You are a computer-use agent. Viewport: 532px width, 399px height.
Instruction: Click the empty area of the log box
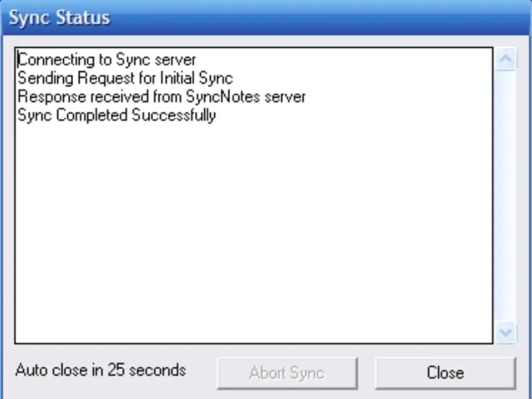tap(254, 231)
